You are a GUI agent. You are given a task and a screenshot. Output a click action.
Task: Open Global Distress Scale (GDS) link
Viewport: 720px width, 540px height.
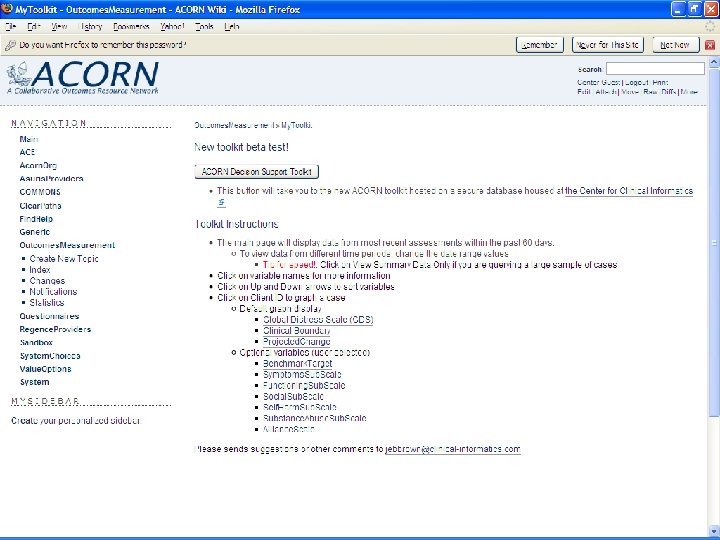318,320
